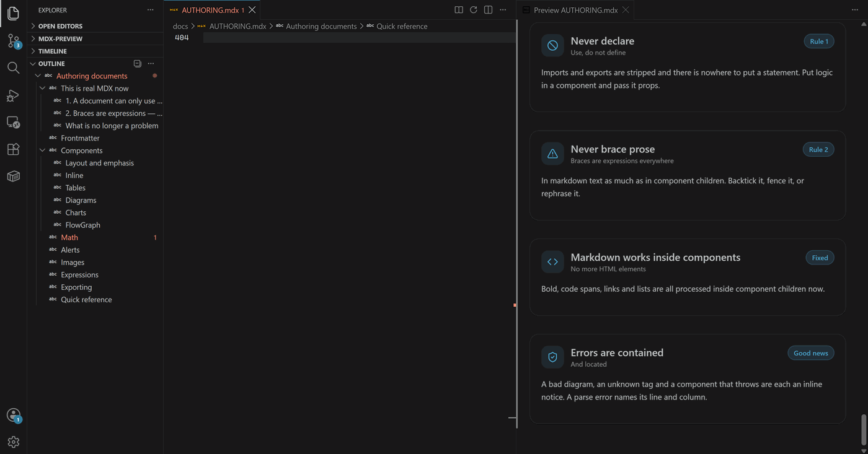Close the Preview AUTHORING.mdx tab
Viewport: 868px width, 454px height.
pos(626,10)
